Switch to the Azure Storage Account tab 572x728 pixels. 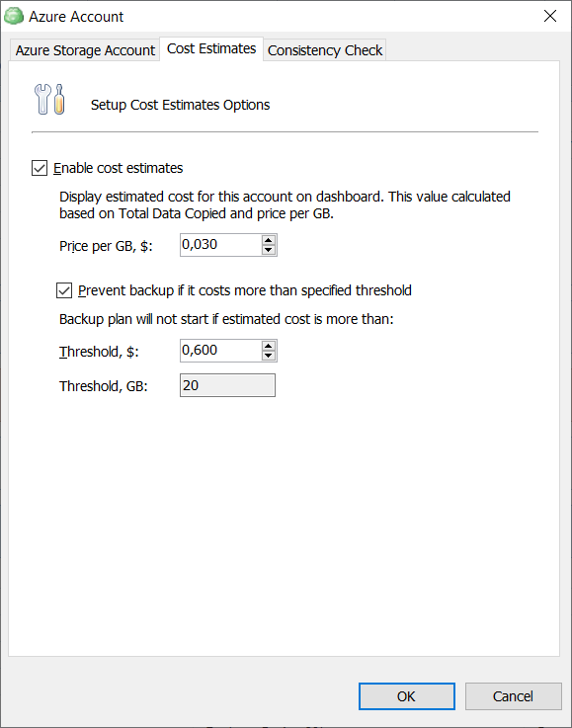click(x=85, y=50)
